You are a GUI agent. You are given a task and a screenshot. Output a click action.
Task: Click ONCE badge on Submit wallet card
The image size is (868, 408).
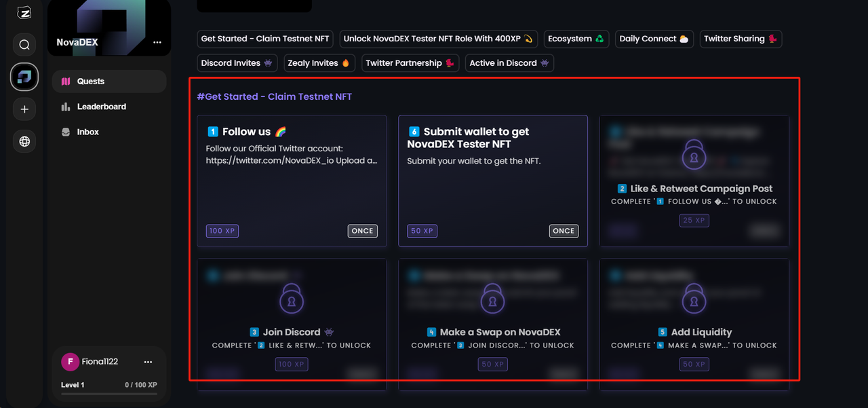564,231
